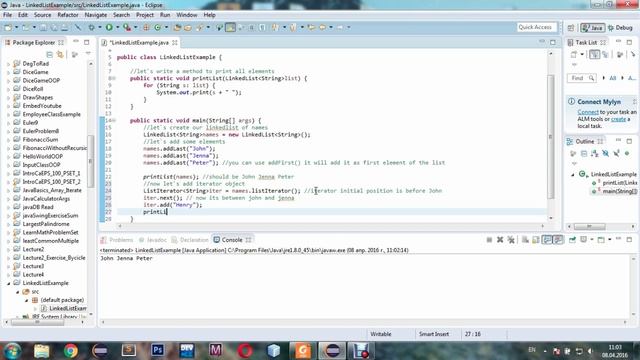Viewport: 640px width, 360px height.
Task: Switch to Java perspective
Action: [x=593, y=27]
